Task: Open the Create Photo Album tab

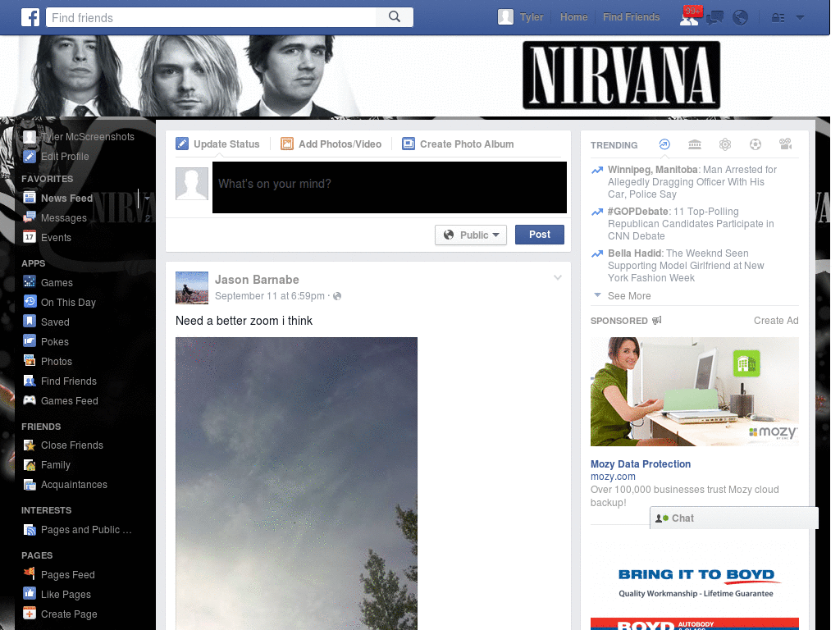Action: click(458, 144)
